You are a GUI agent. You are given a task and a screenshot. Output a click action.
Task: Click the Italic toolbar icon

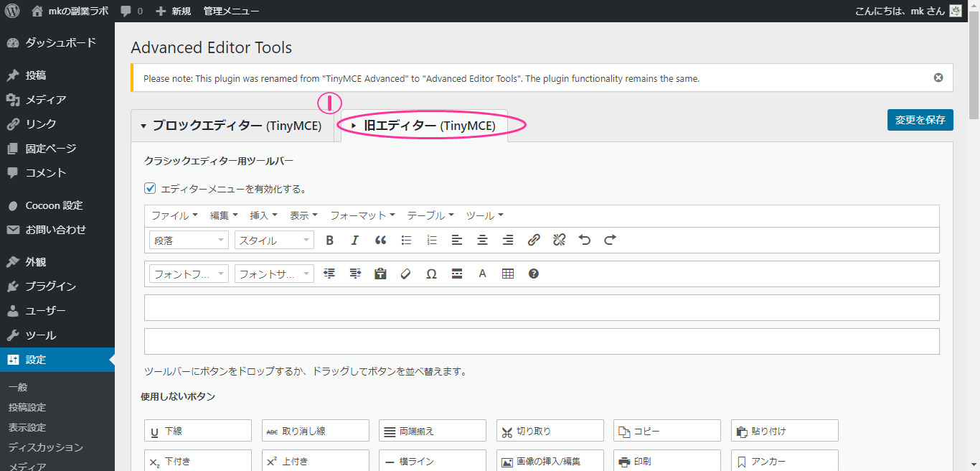click(x=354, y=241)
